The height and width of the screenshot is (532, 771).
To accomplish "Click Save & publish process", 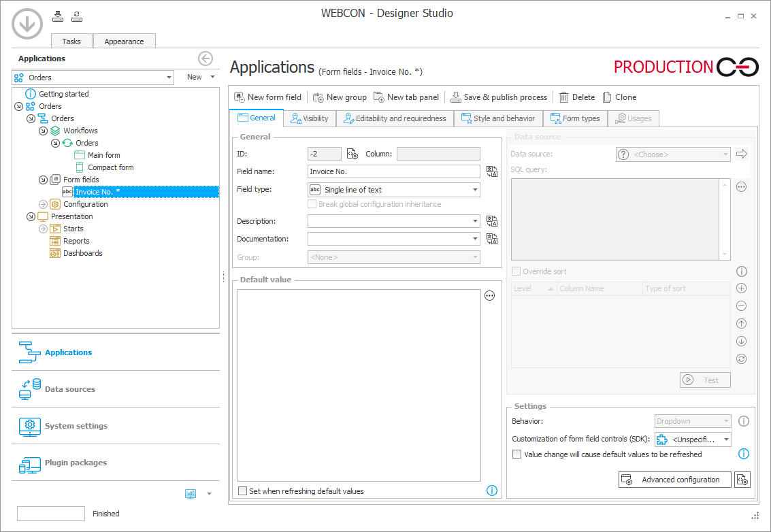I will pyautogui.click(x=499, y=97).
